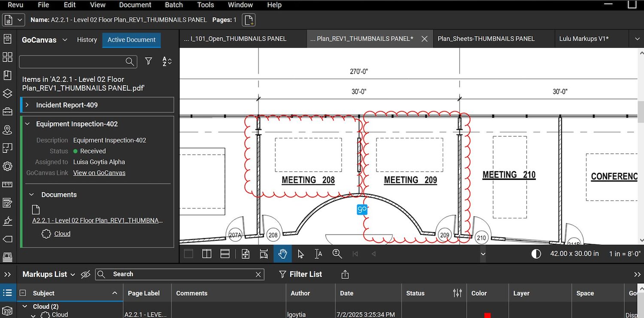Activate the Select Text tool
Viewport: 644px width, 318px height.
(318, 254)
